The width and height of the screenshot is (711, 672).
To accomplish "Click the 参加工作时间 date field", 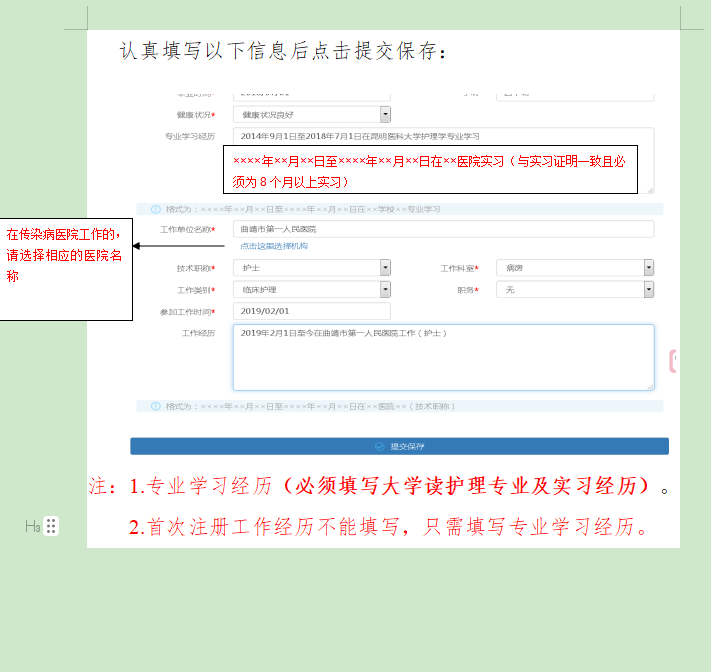I will (310, 311).
